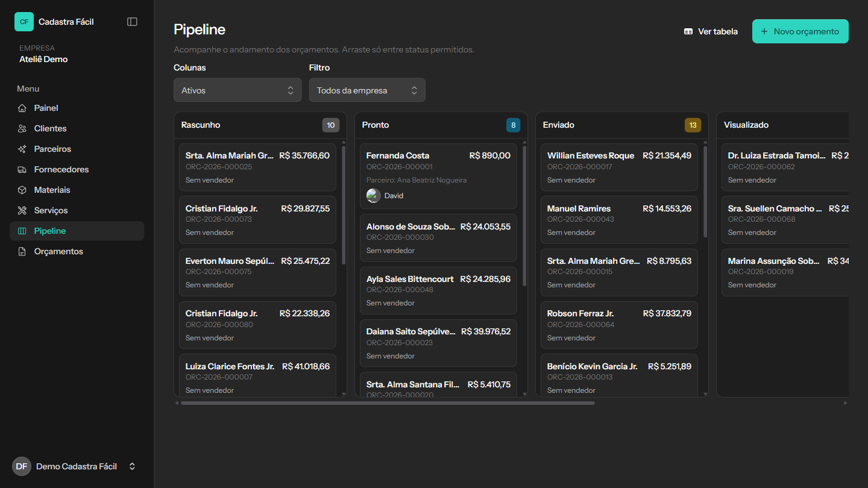Open the Fernanda Costa budget card
Screen dimensions: 868x488
[438, 176]
